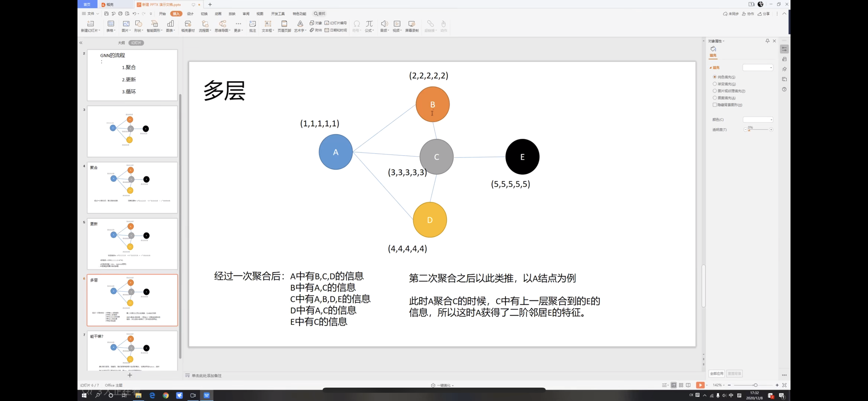Increase transparency with plus button

(771, 130)
